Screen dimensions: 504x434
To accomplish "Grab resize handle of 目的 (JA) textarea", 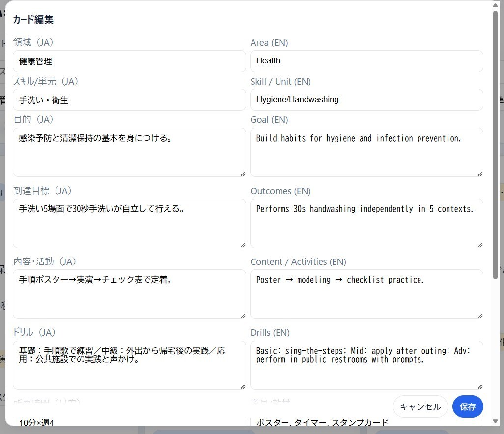I will coord(243,174).
